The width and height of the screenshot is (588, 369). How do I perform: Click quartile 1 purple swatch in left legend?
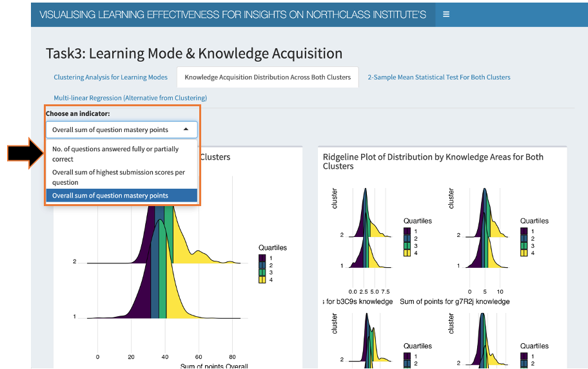pos(262,258)
